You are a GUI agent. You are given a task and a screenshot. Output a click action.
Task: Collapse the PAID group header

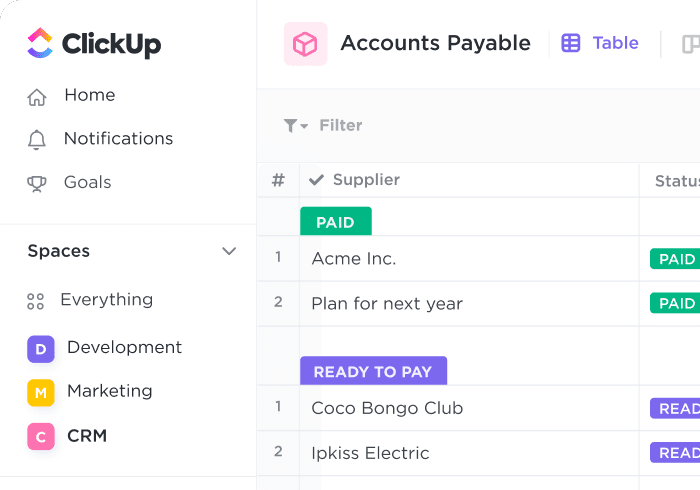(336, 221)
